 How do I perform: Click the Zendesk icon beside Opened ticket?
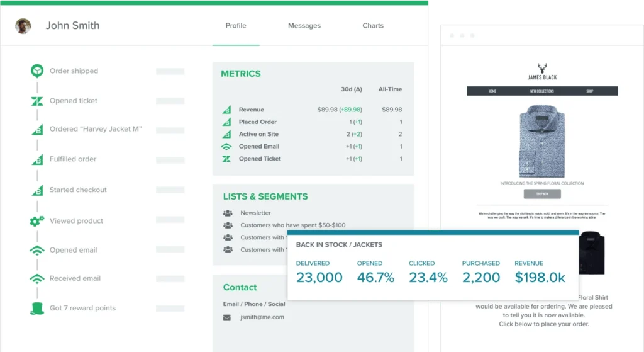tap(37, 101)
